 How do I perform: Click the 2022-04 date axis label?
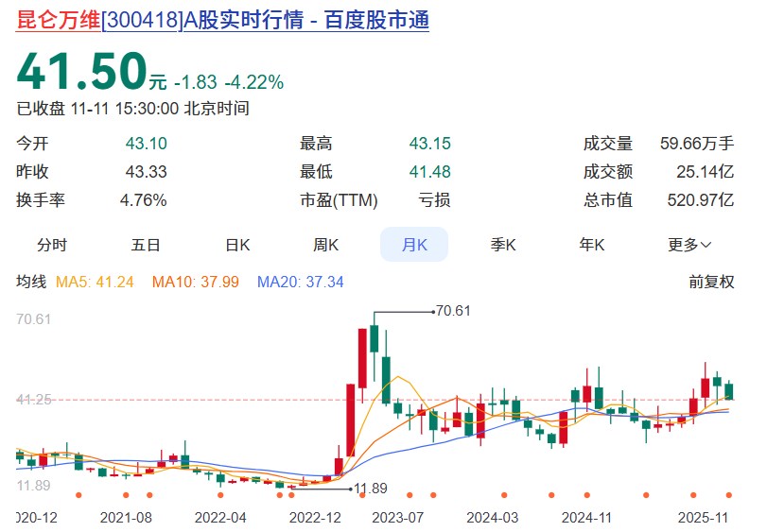[x=220, y=517]
